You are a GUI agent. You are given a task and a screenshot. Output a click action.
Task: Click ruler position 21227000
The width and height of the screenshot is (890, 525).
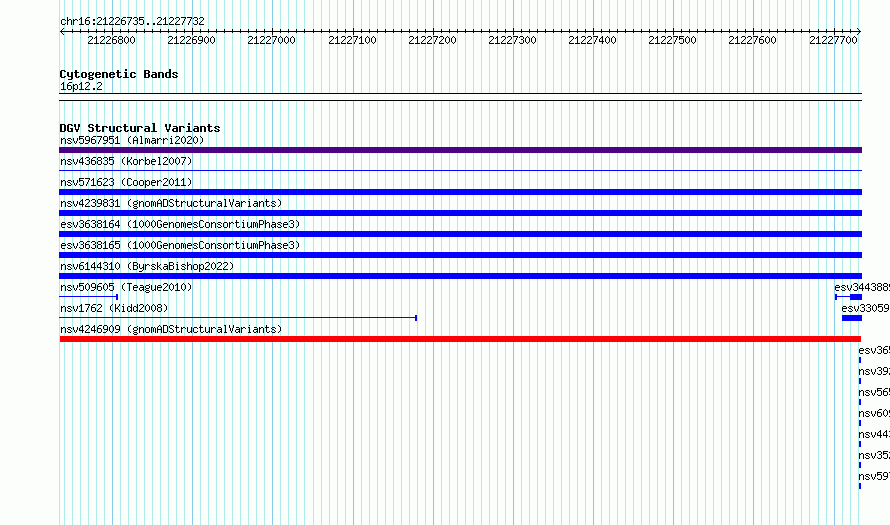coord(271,40)
